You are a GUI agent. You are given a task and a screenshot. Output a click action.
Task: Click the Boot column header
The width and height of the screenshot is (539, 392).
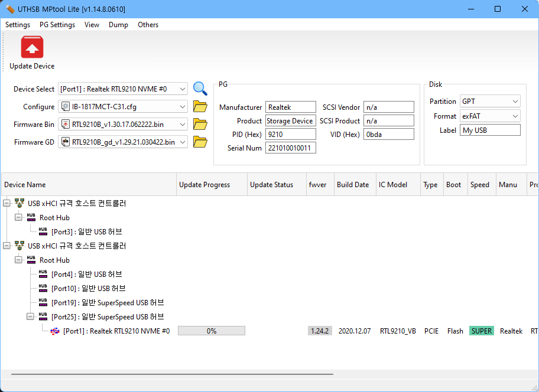pyautogui.click(x=456, y=185)
